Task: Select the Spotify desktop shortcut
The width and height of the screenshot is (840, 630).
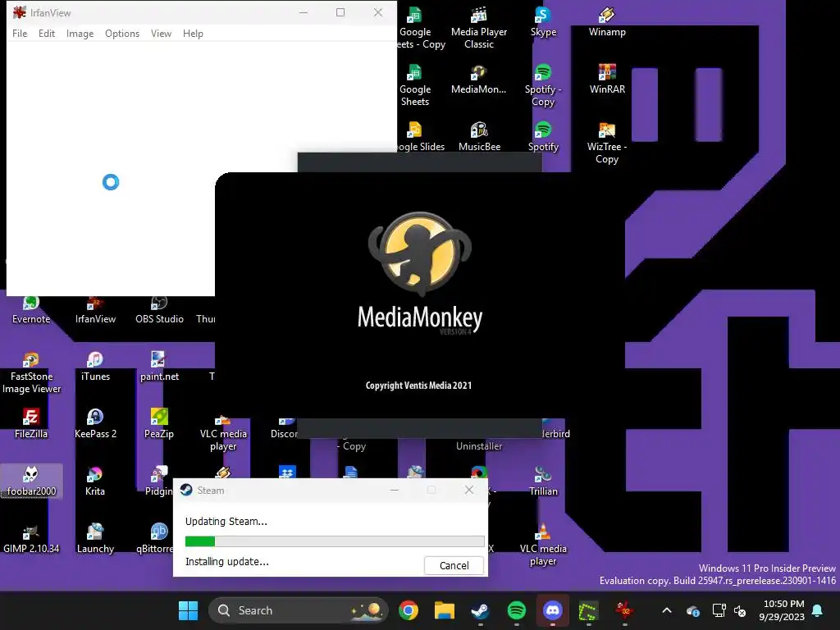Action: coord(543,137)
